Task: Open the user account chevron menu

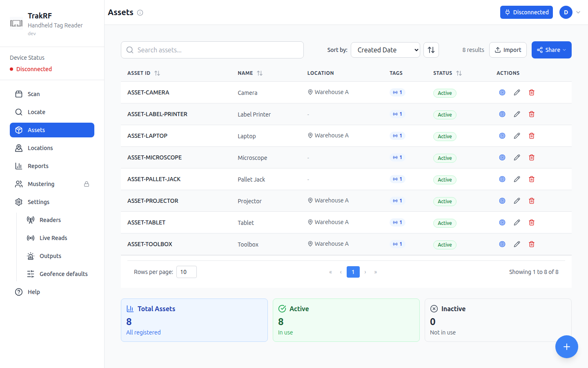Action: (578, 12)
